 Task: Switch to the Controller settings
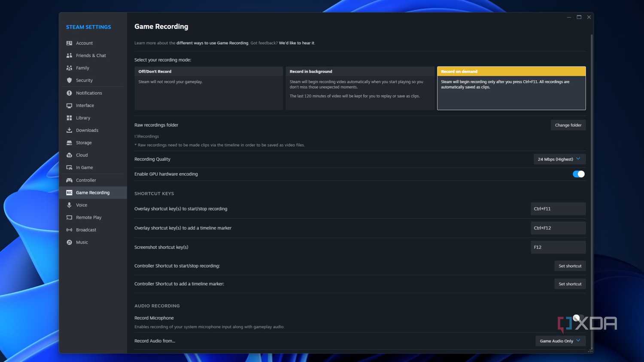[x=93, y=180]
